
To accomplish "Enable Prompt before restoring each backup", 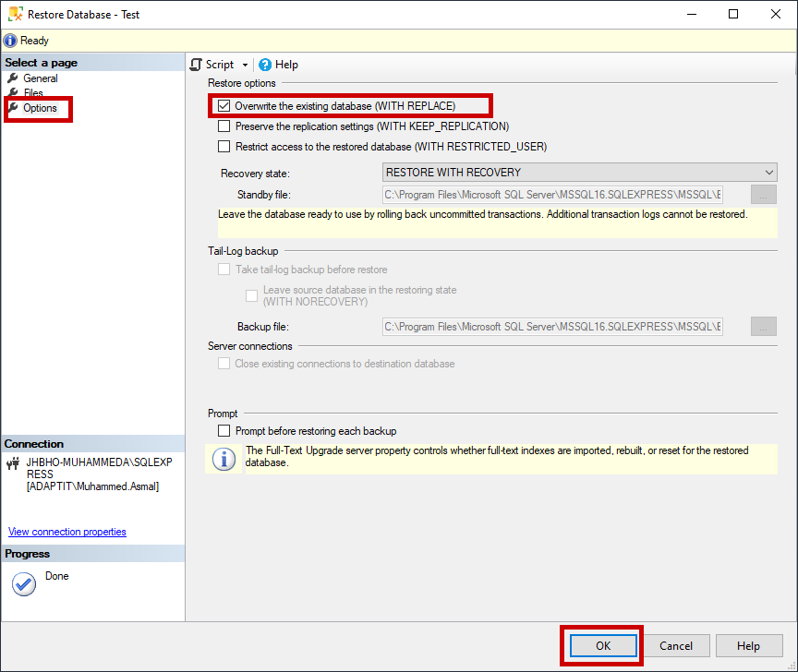I will (224, 431).
